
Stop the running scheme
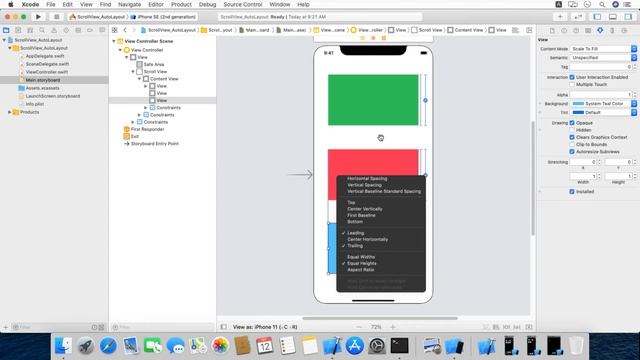pos(56,17)
